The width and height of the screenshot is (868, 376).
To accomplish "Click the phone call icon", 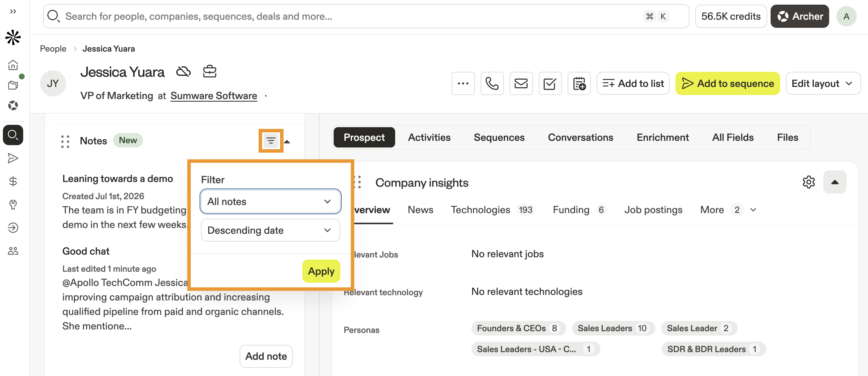I will pos(492,83).
